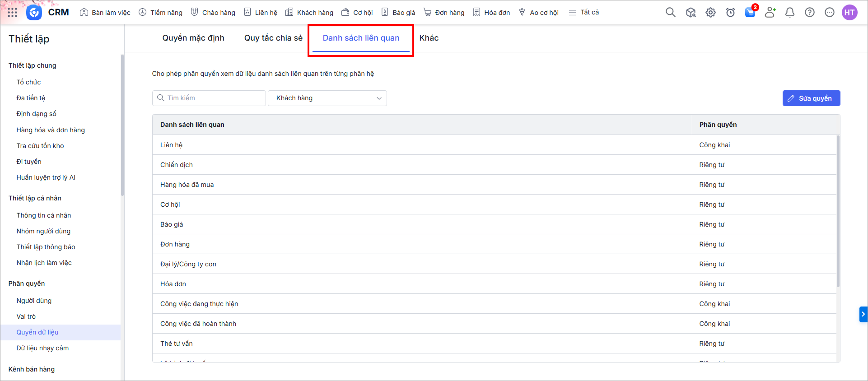Switch to Quyền mặc định tab

193,38
